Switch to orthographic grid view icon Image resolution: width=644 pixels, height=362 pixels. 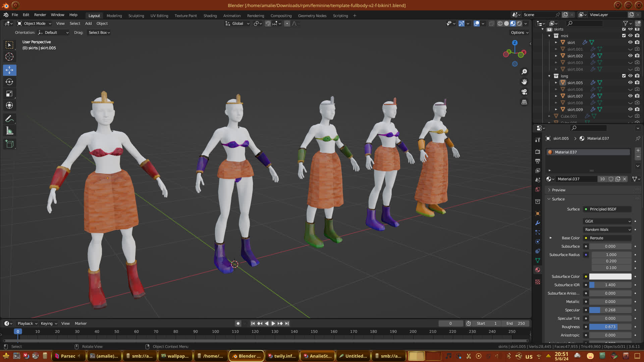point(524,102)
